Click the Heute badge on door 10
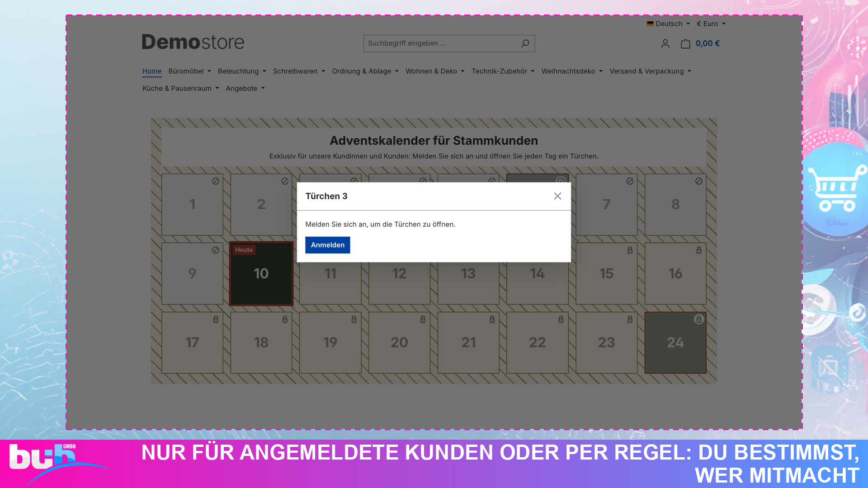Screen dimensions: 868x488 [x=244, y=250]
